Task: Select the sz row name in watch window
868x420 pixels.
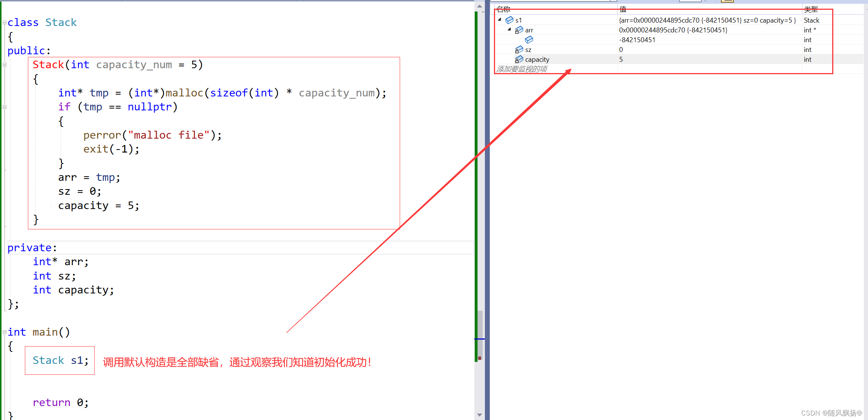Action: click(x=528, y=50)
